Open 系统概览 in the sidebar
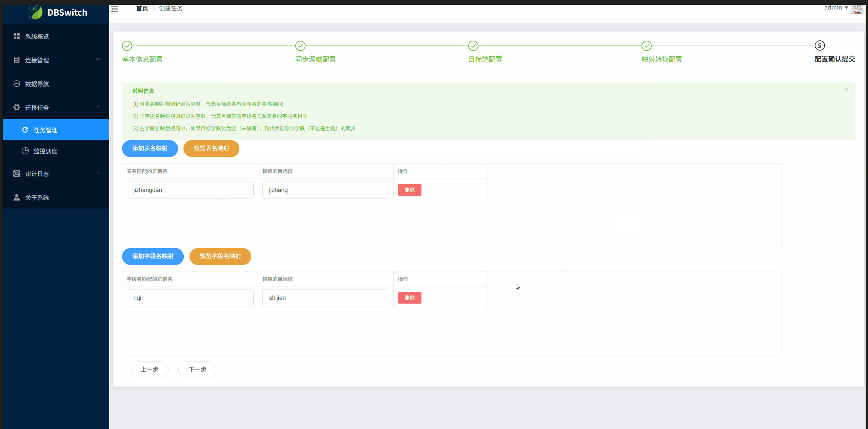The height and width of the screenshot is (429, 868). 56,36
